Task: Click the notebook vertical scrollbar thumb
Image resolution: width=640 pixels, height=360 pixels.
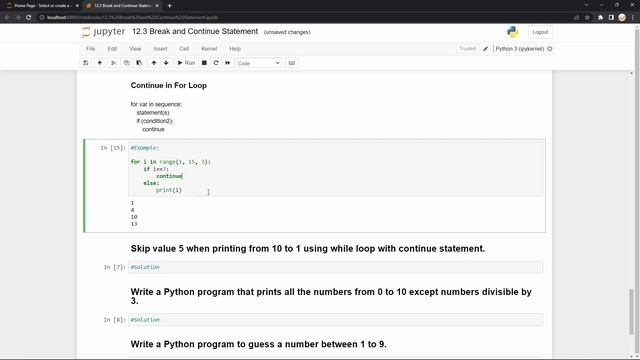Action: point(631,311)
